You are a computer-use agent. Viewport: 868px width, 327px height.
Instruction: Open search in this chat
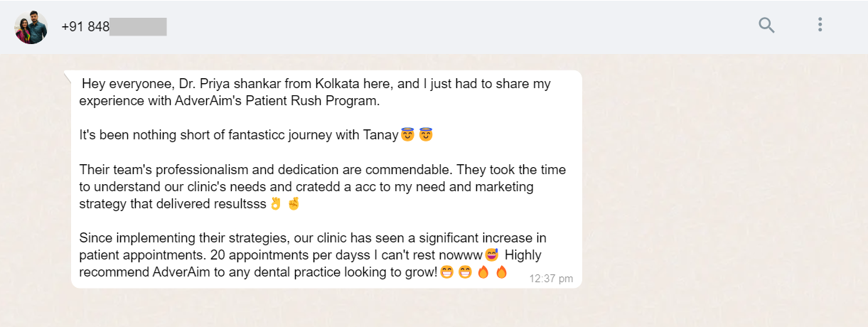tap(766, 26)
